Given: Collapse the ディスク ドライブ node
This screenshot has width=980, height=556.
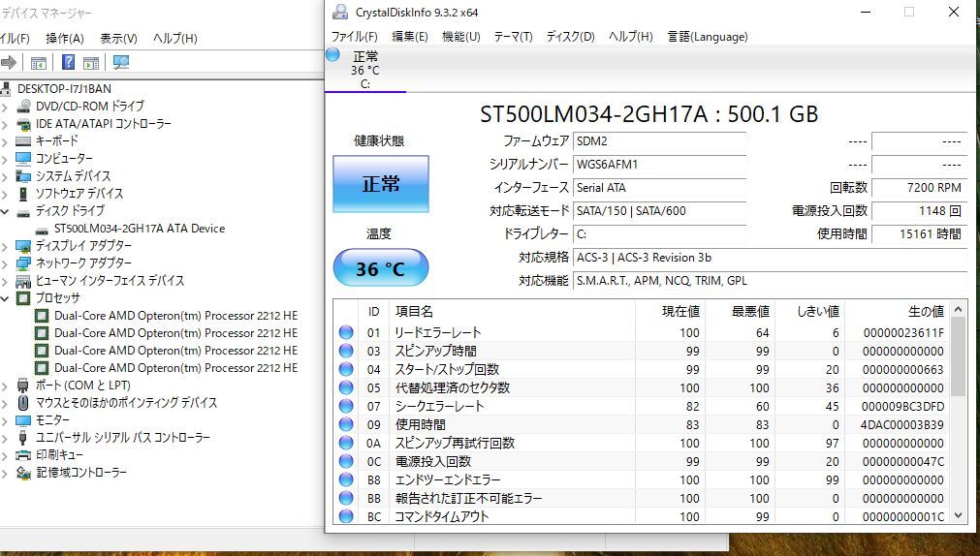Looking at the screenshot, I should click(5, 211).
